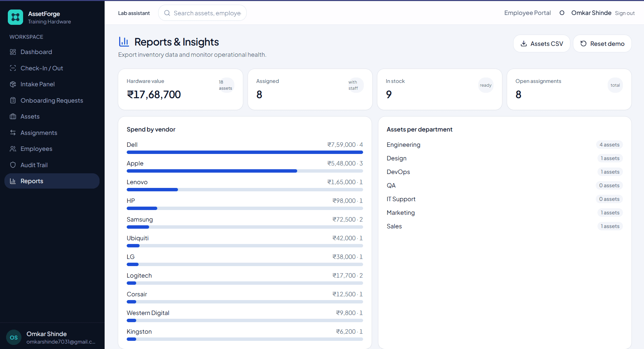Click the Hardware value ₹17,68,700 figure
The width and height of the screenshot is (644, 349).
point(154,94)
